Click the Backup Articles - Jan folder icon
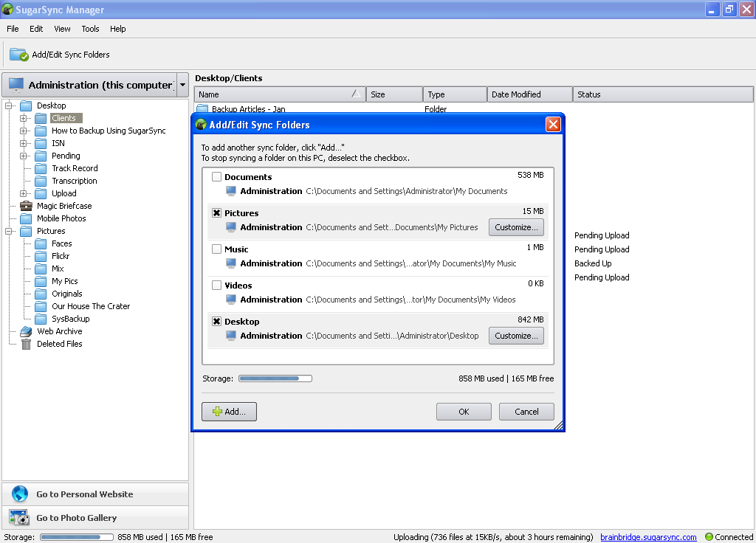Screen dimensions: 756x543 [202, 109]
